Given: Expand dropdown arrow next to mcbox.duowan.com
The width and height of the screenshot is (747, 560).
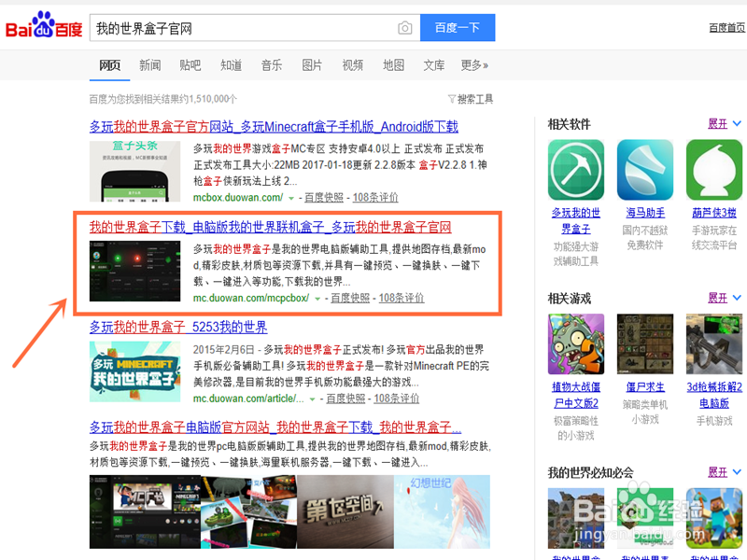Looking at the screenshot, I should (291, 198).
